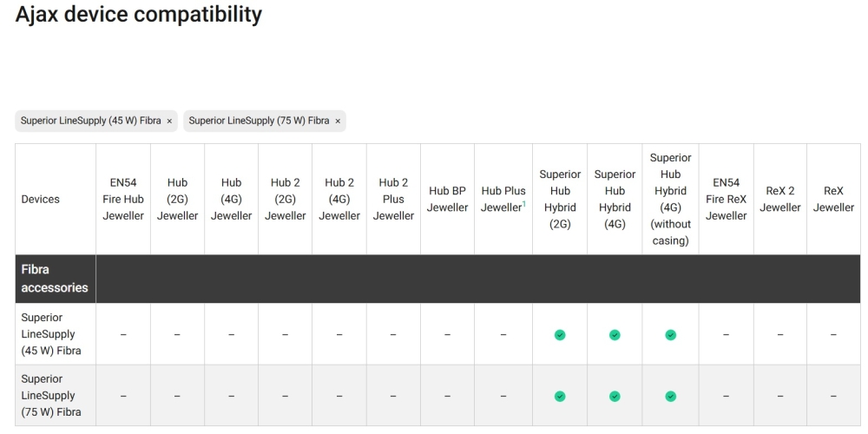Click checkmark for 45 W under Hub Hybrid (4G)
Image resolution: width=868 pixels, height=434 pixels.
pyautogui.click(x=615, y=334)
